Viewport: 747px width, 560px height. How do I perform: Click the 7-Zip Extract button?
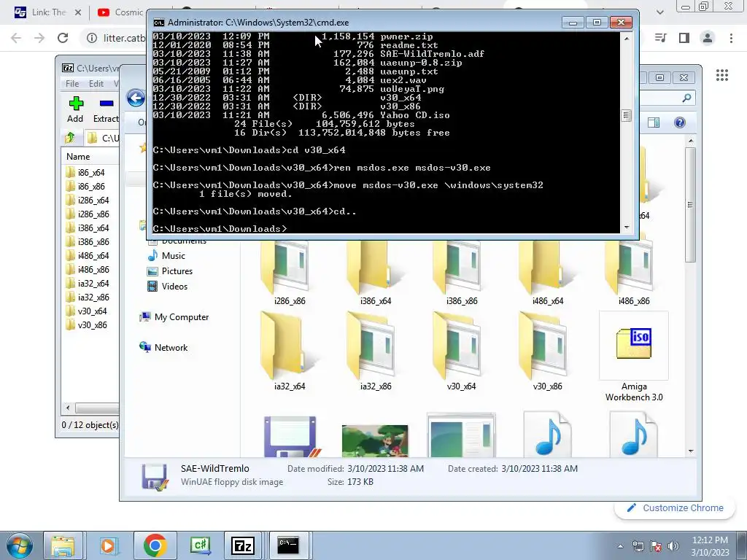pyautogui.click(x=106, y=109)
